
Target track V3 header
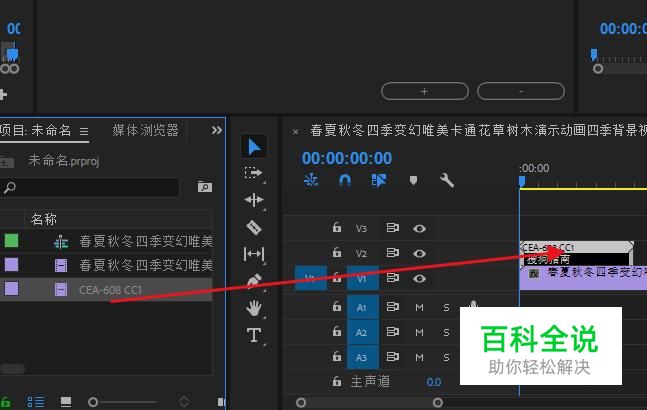click(x=361, y=229)
